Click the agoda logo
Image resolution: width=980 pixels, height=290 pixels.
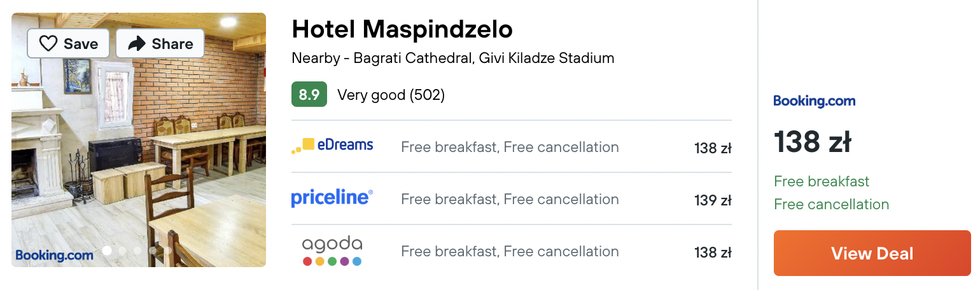(x=332, y=251)
